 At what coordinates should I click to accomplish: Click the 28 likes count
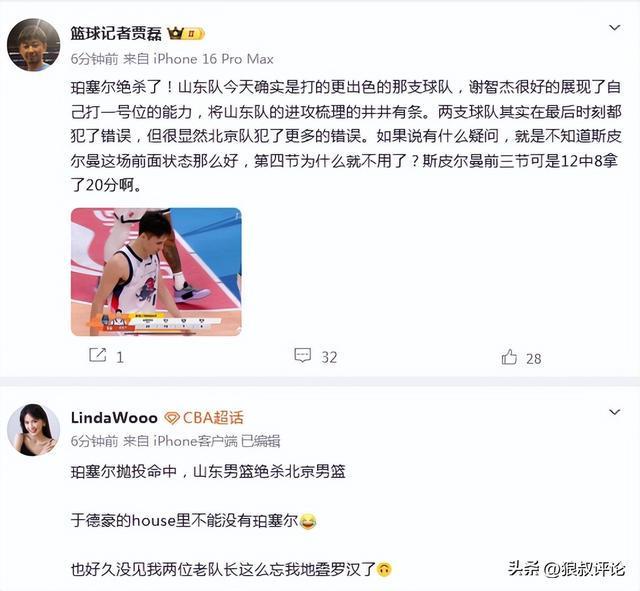(534, 359)
